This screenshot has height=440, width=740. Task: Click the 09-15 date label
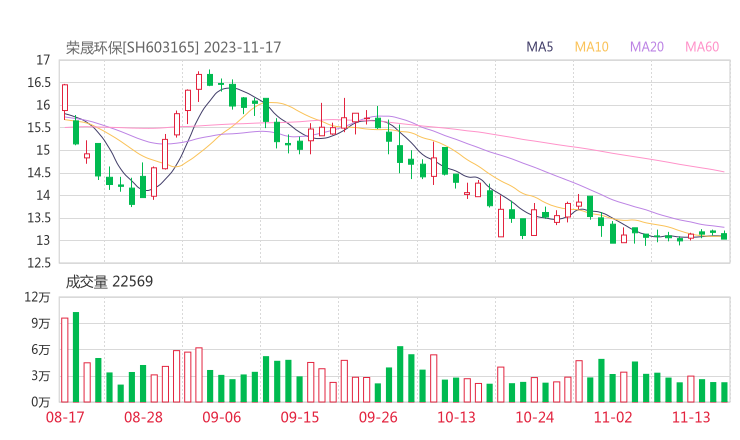coord(300,417)
